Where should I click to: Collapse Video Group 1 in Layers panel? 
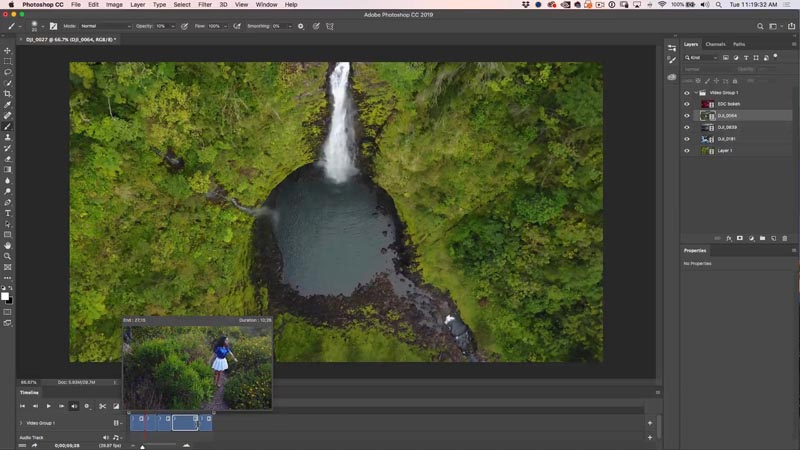[x=696, y=93]
